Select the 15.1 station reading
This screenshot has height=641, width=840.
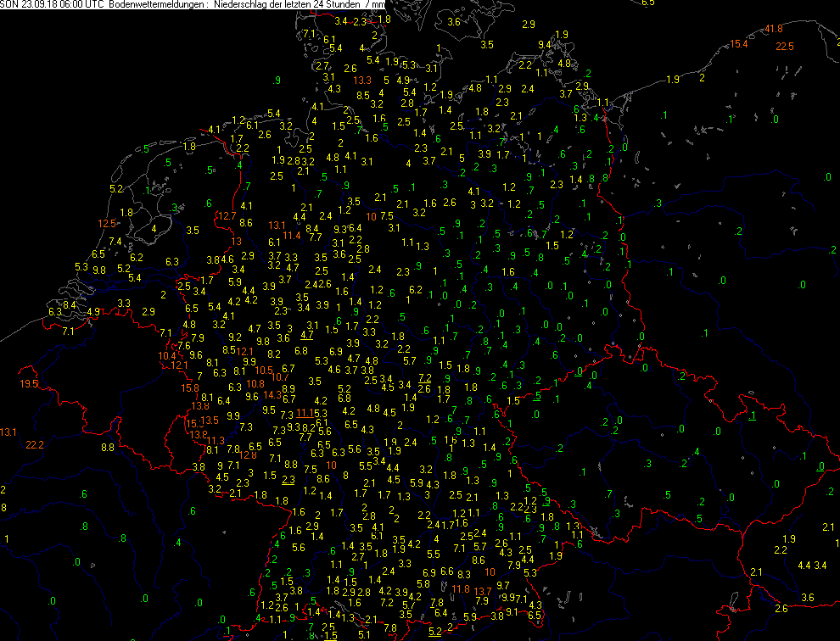coord(194,424)
